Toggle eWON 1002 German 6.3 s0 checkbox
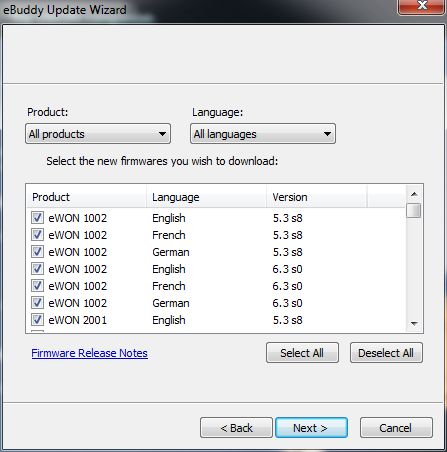Screen dimensions: 447x452 tap(37, 303)
